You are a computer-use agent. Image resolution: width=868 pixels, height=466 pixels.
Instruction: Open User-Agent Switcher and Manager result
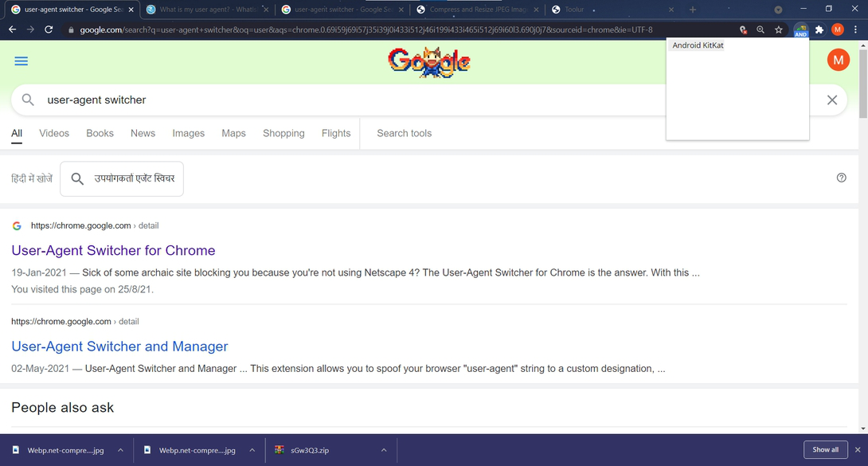coord(119,346)
